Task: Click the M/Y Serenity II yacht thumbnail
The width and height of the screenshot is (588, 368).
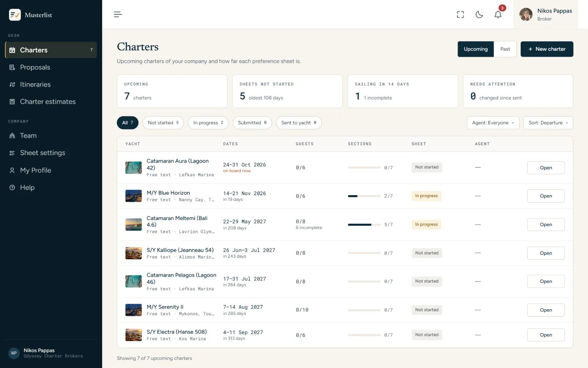Action: [x=133, y=310]
